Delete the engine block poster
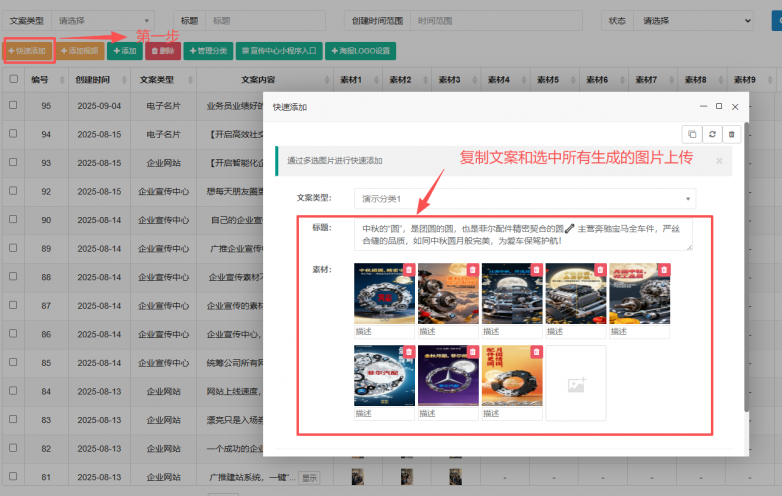 600,270
